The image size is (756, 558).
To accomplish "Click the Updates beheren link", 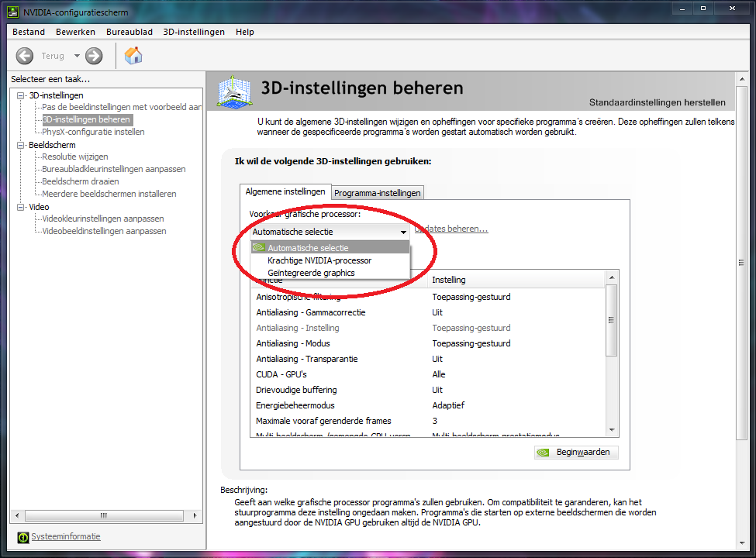I will tap(451, 229).
